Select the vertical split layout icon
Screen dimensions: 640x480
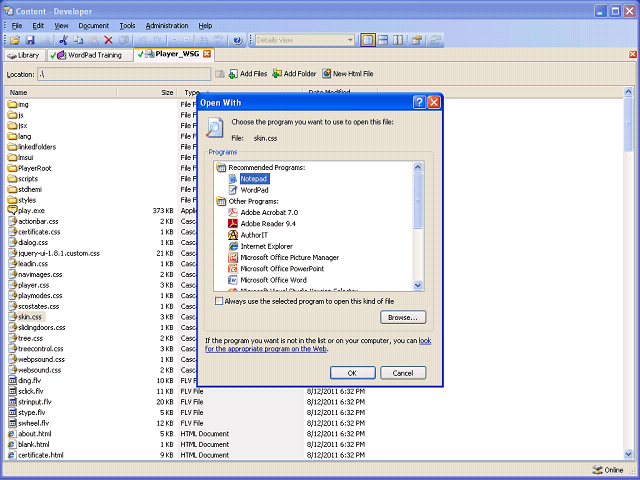point(398,40)
